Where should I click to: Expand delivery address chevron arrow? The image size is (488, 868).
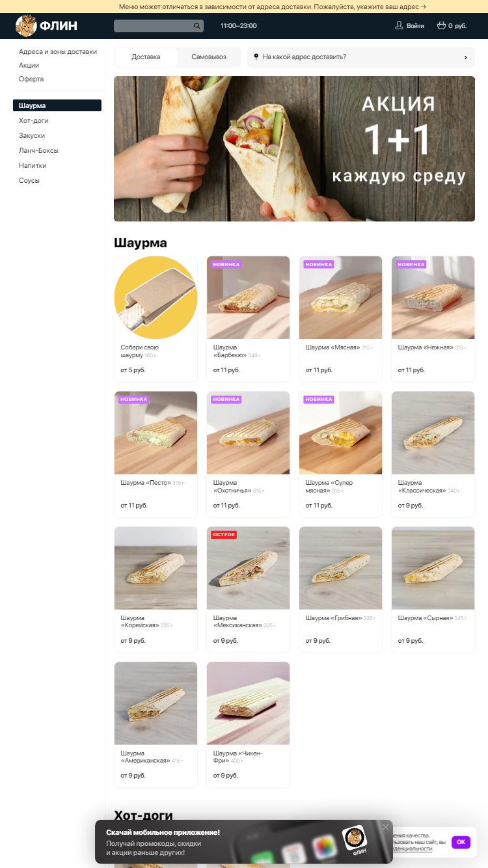click(465, 57)
